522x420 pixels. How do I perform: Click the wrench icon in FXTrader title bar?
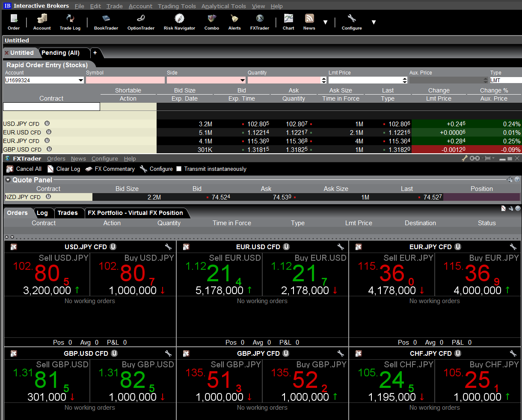465,158
